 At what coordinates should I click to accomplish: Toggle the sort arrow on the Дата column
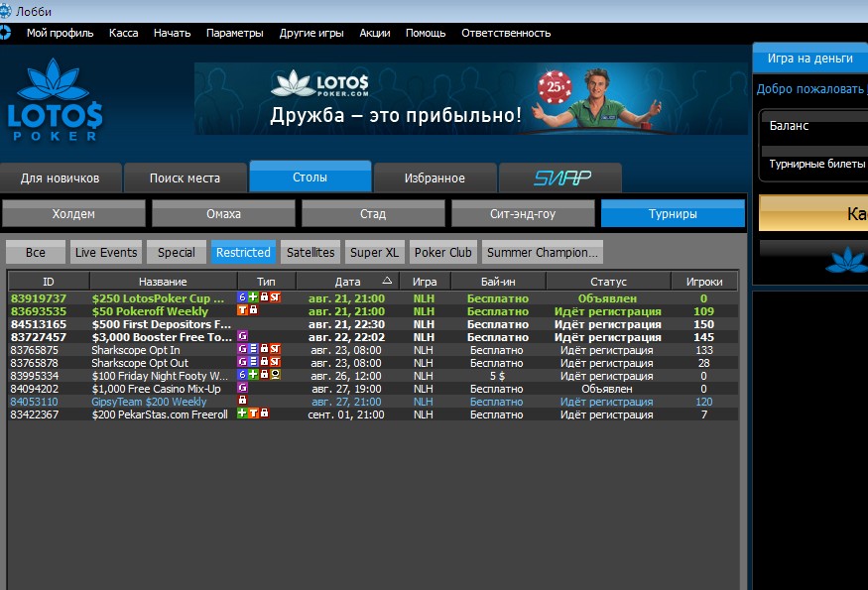tap(387, 281)
